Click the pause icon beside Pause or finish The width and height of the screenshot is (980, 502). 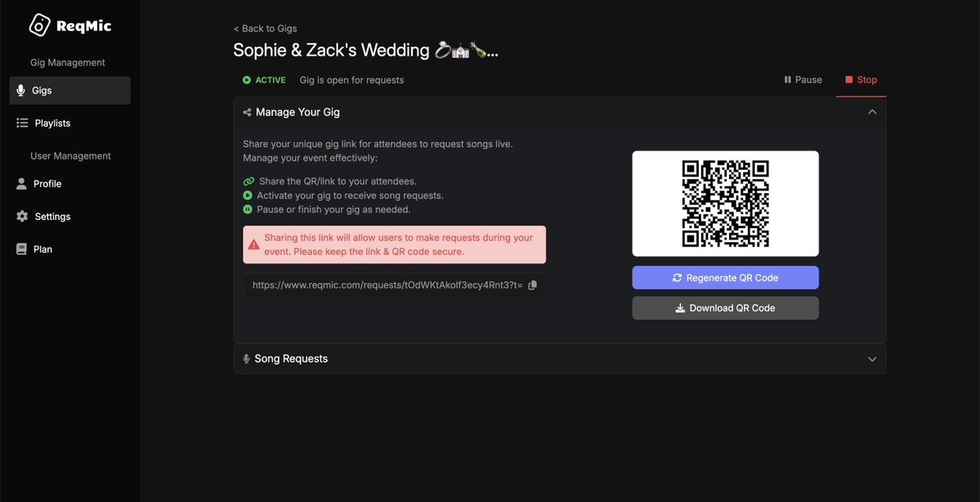pyautogui.click(x=248, y=209)
